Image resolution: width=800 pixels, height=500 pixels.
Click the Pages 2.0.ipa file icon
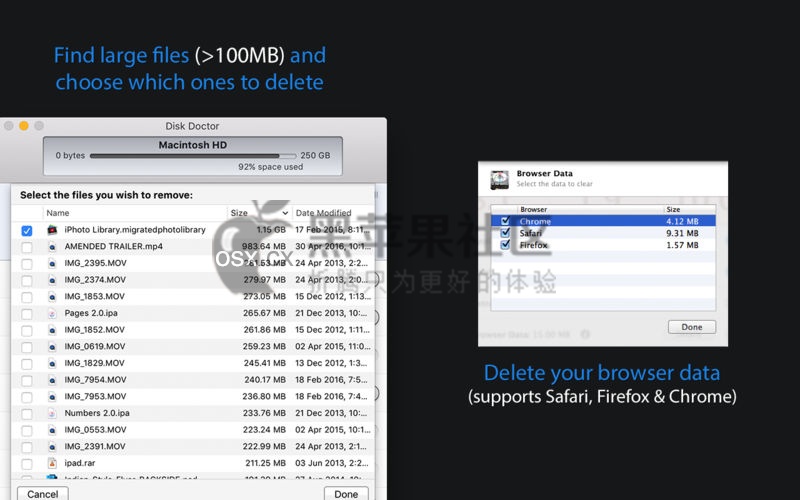(52, 313)
